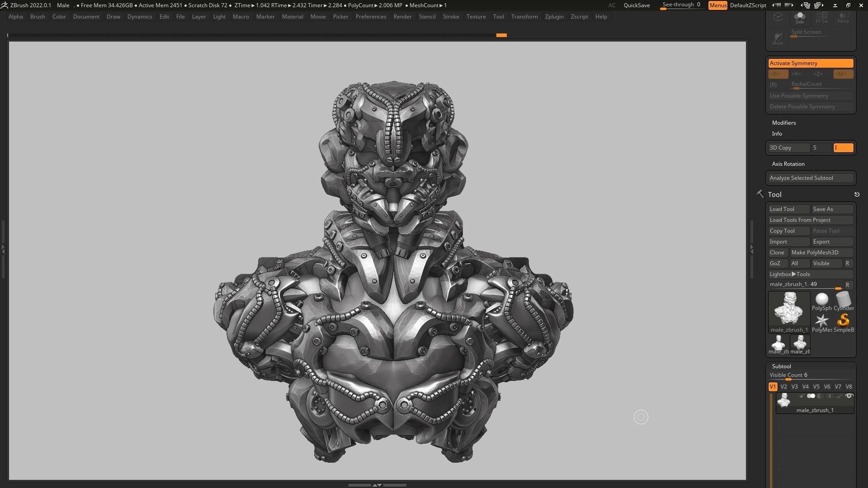Select the Cylinder tool icon
This screenshot has width=868, height=488.
(x=844, y=300)
